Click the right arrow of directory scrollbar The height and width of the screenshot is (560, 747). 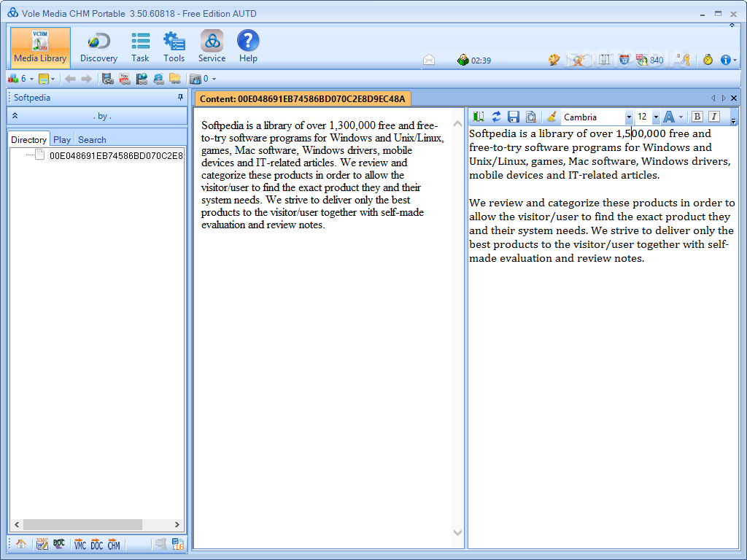coord(177,524)
